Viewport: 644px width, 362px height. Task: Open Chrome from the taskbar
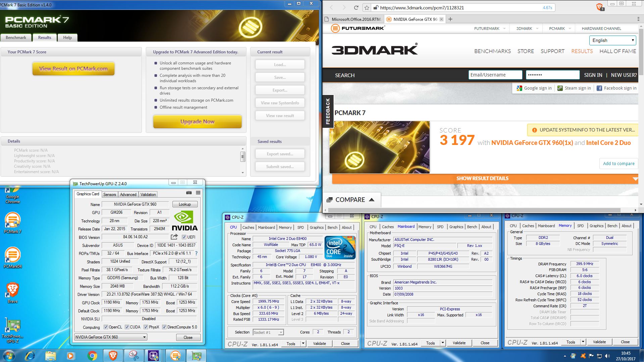tap(92, 355)
